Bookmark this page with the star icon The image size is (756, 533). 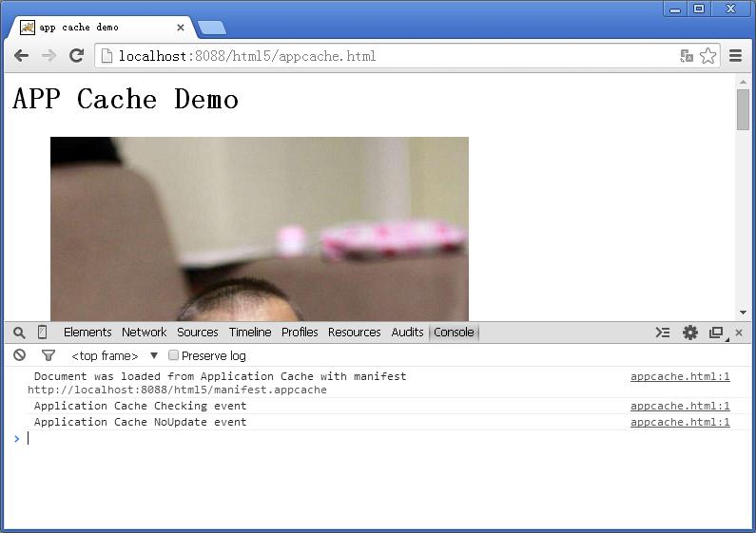(x=708, y=56)
